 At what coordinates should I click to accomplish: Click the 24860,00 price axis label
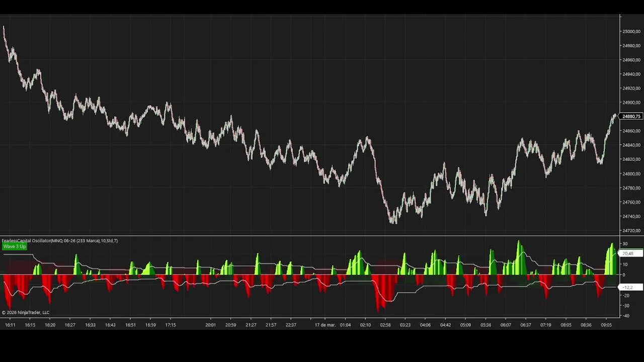click(631, 131)
